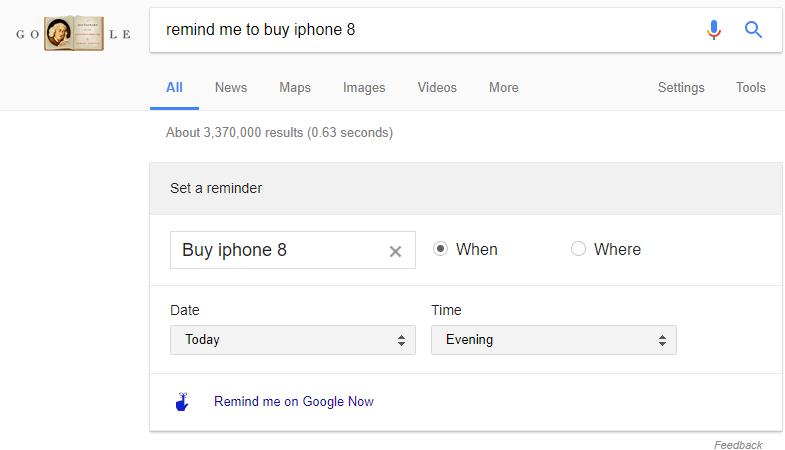
Task: Click Remind me on Google Now link
Action: point(294,401)
